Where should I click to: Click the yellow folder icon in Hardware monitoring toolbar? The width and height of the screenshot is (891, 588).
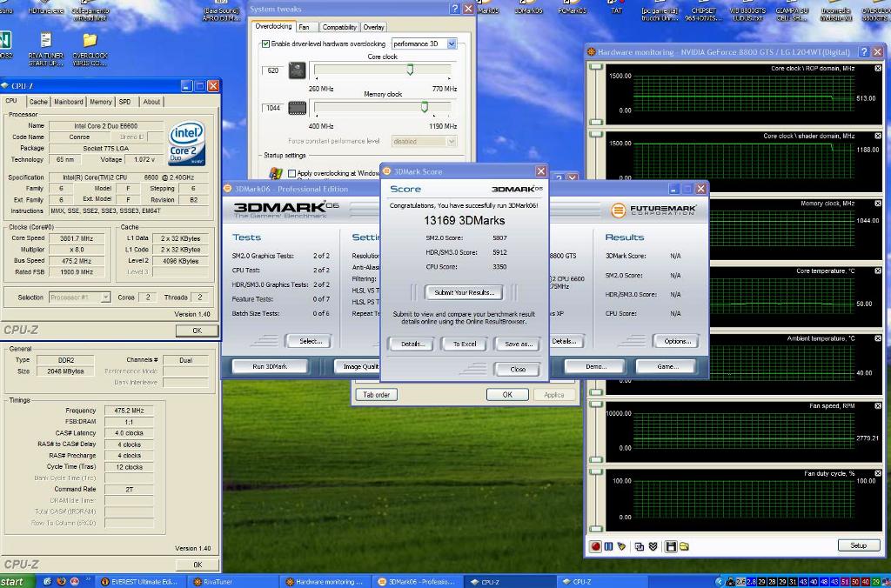tap(684, 546)
